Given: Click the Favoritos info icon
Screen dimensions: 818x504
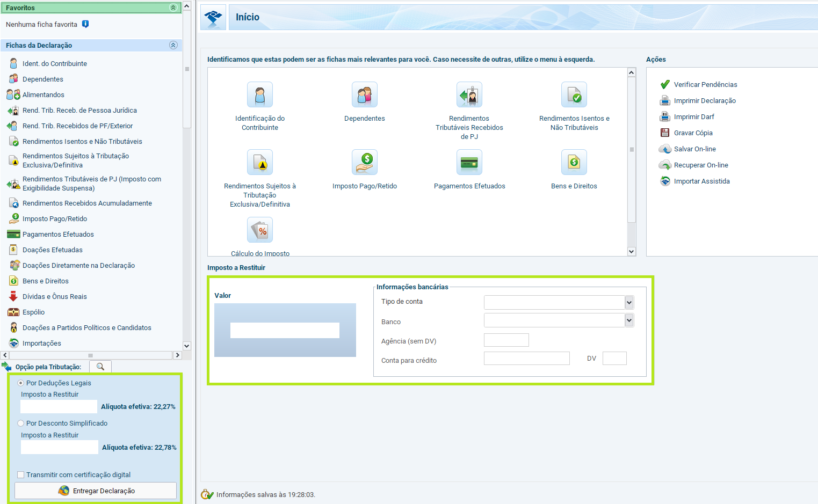Looking at the screenshot, I should [85, 24].
